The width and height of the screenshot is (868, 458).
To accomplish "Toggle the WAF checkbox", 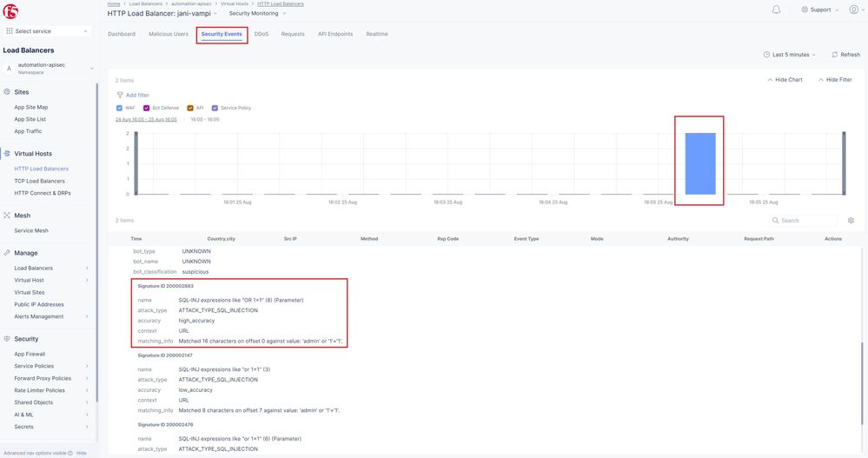I will click(x=119, y=108).
